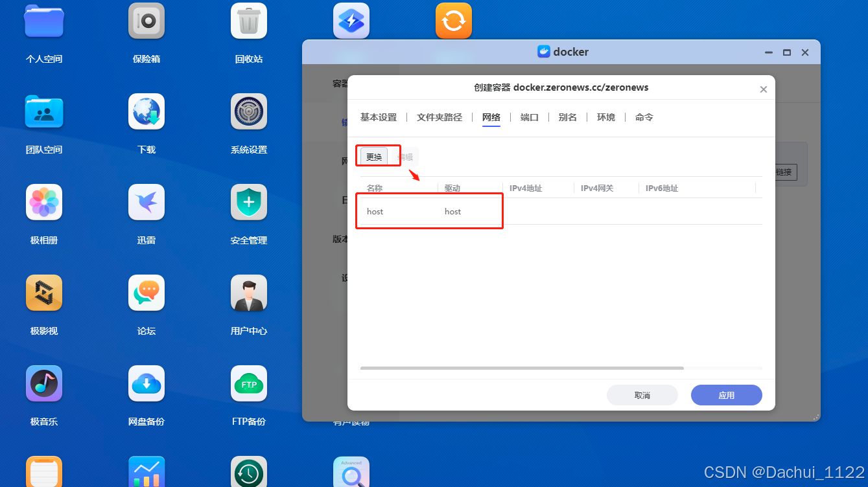The height and width of the screenshot is (487, 868).
Task: Open the 命令 tab
Action: [x=644, y=117]
